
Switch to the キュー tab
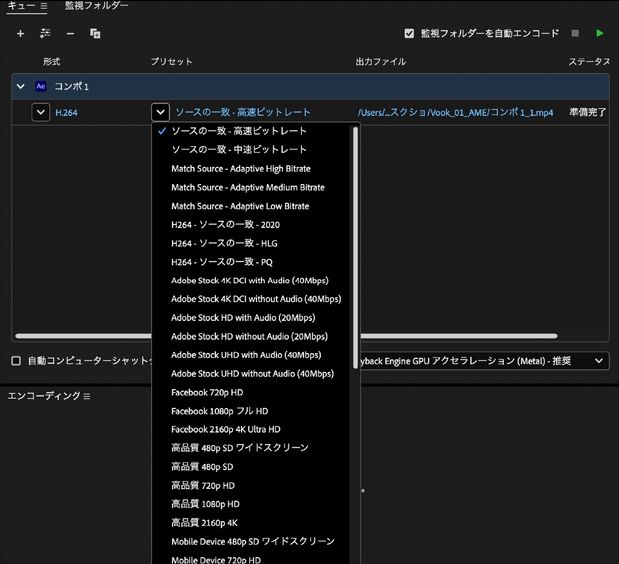tap(22, 6)
